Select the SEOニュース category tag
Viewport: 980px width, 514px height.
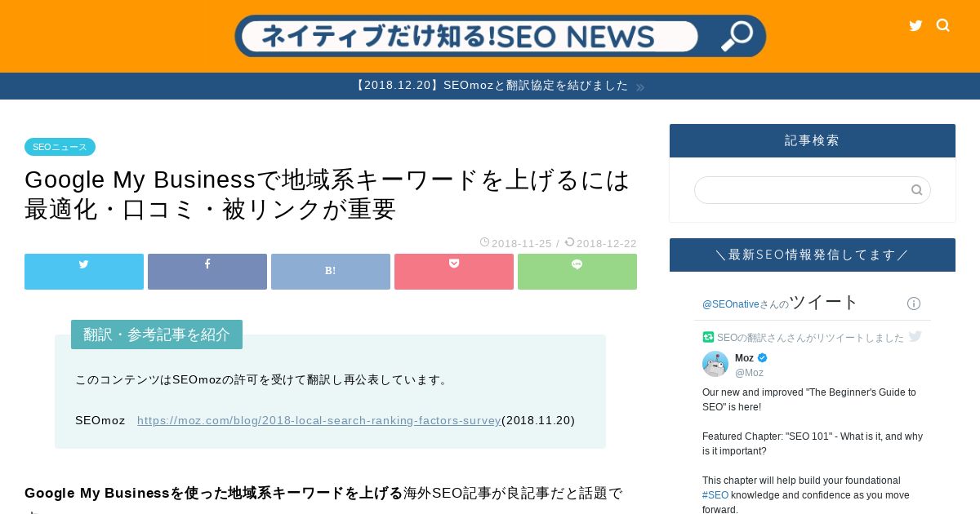60,147
